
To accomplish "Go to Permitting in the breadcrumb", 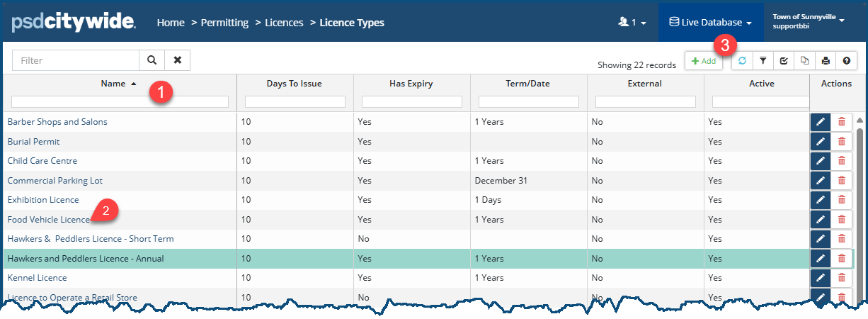I will [224, 23].
